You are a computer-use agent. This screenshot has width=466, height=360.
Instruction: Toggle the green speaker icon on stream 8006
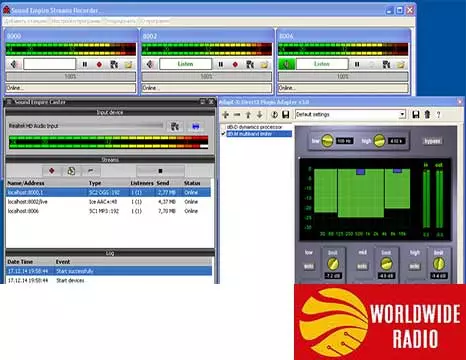coord(287,64)
